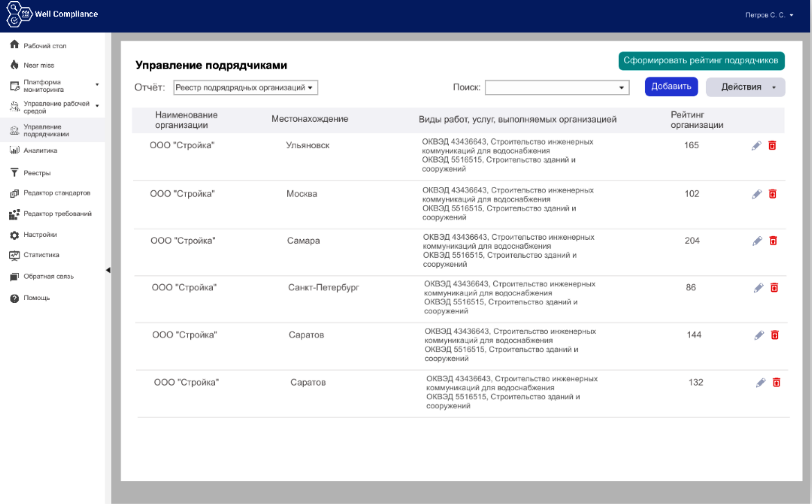The width and height of the screenshot is (812, 504).
Task: Click the Наименование организации column header
Action: pos(186,120)
